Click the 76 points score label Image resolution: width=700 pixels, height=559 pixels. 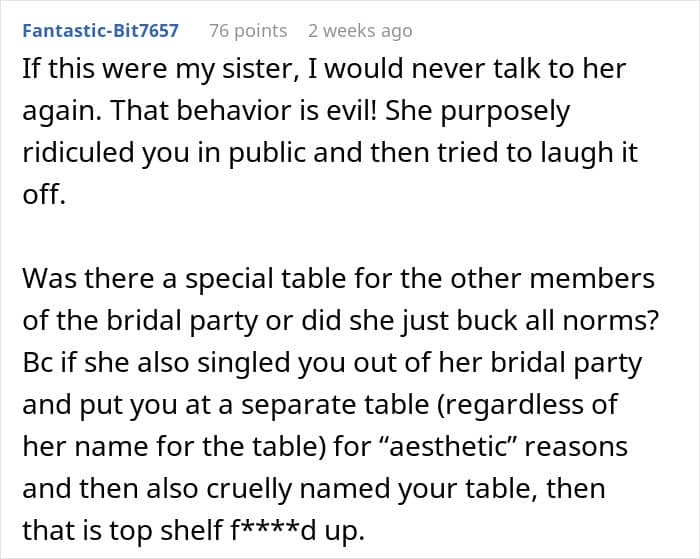(248, 31)
